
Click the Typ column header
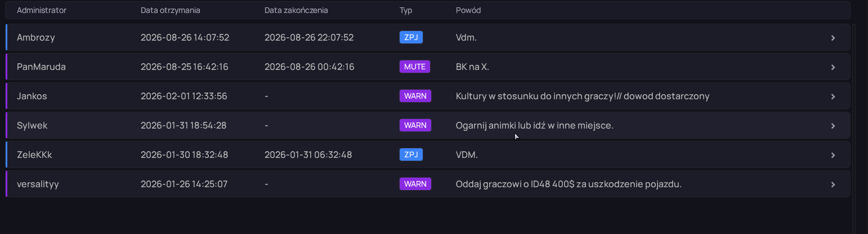click(406, 10)
